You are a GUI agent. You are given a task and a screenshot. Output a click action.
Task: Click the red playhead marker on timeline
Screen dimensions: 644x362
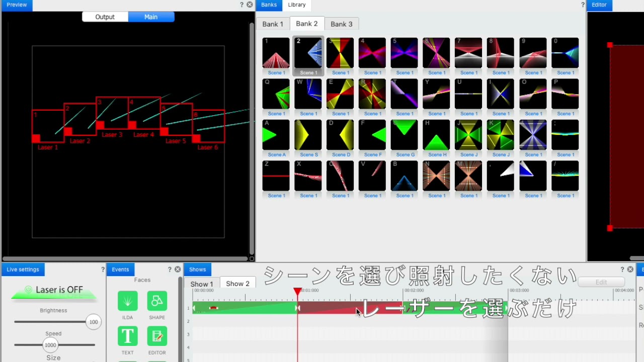coord(297,291)
